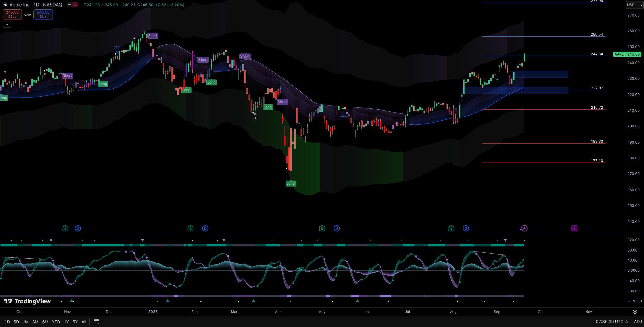Click the +7.62 (+3.20%) change value

point(170,5)
